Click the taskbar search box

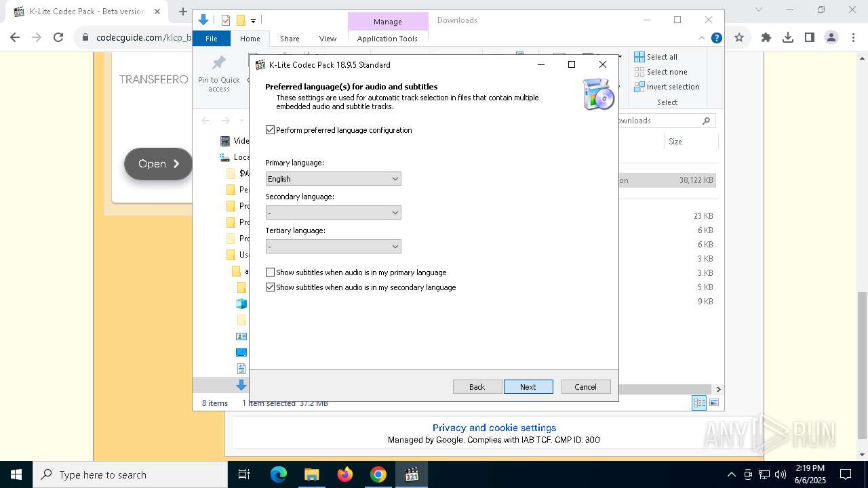(130, 474)
